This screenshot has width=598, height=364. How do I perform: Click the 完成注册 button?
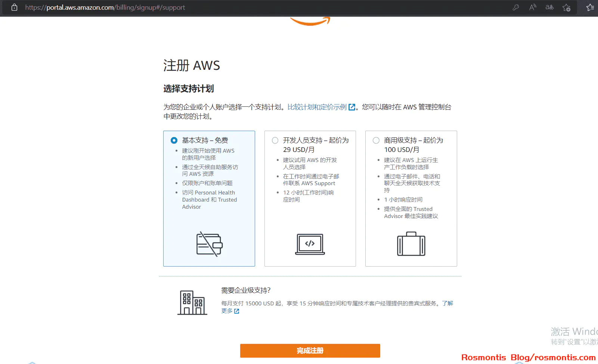310,351
